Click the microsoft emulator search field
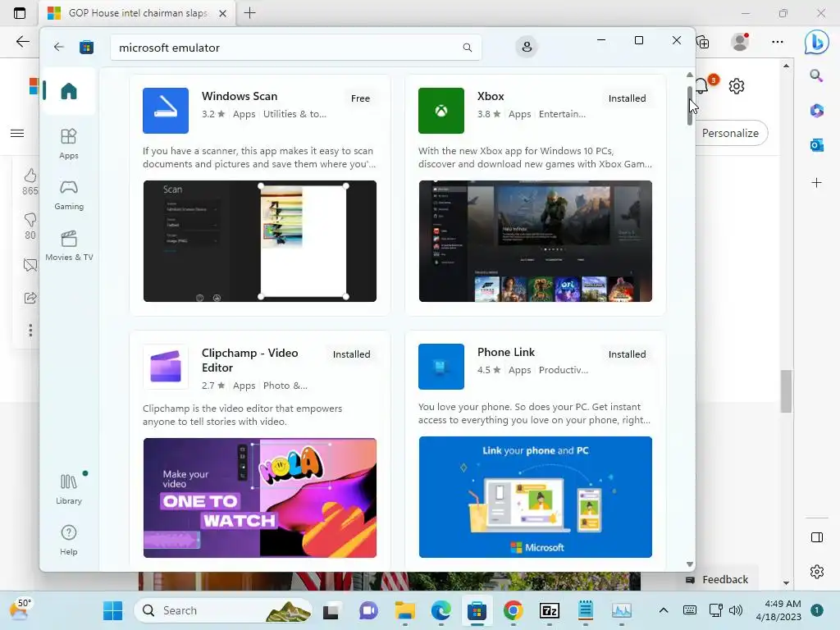The height and width of the screenshot is (630, 840). point(295,47)
